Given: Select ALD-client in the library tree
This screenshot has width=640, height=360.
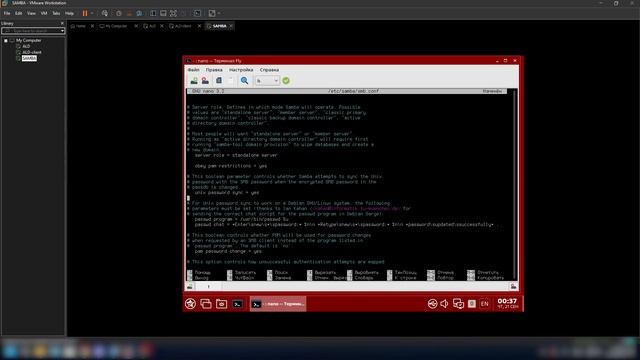Looking at the screenshot, I should pyautogui.click(x=31, y=52).
